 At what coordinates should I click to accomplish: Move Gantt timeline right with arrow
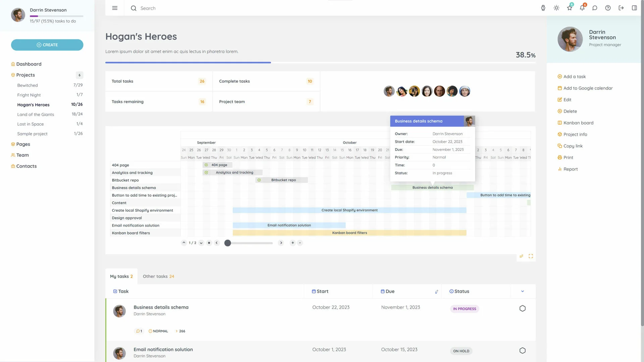click(x=281, y=243)
